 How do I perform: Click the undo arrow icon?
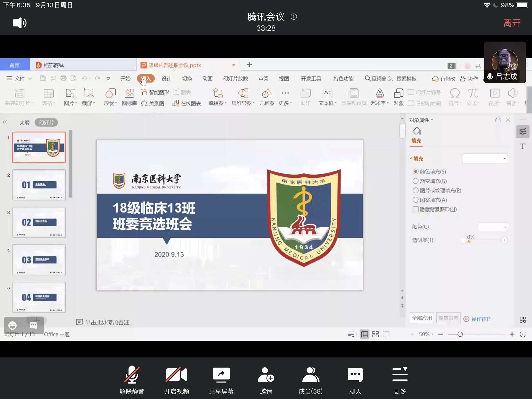click(84, 78)
